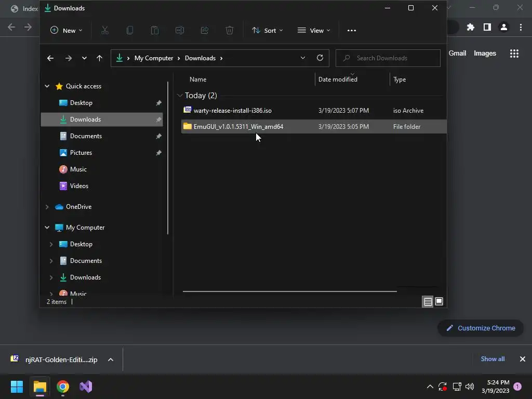Open the notification badge in tray
The width and height of the screenshot is (532, 399).
pos(517,387)
